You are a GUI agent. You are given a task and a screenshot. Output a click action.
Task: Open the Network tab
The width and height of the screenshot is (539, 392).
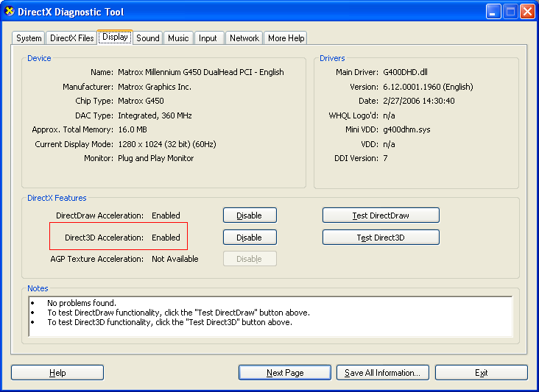point(244,38)
